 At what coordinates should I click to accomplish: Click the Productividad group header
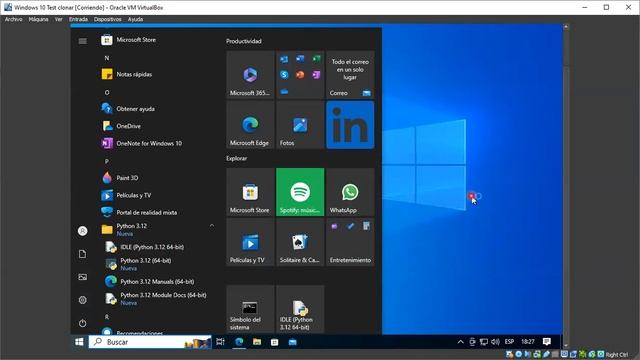tap(244, 41)
